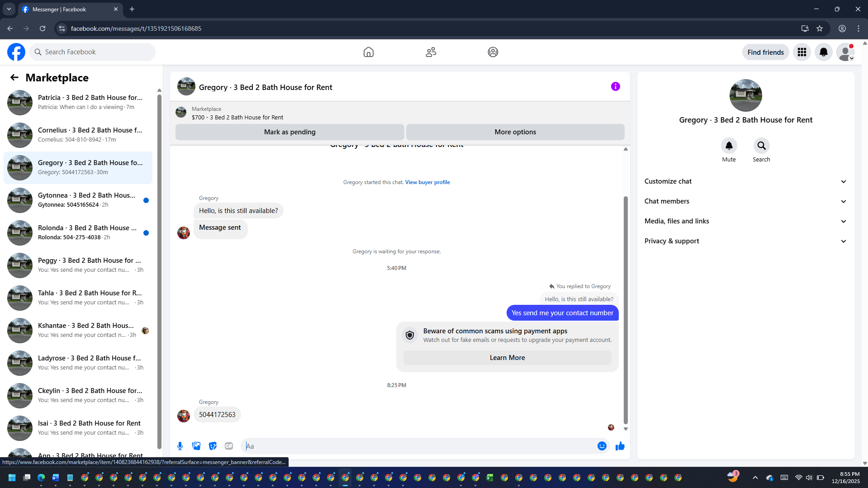Image resolution: width=868 pixels, height=488 pixels.
Task: Click Gregory's message 5044172563
Action: (x=217, y=415)
